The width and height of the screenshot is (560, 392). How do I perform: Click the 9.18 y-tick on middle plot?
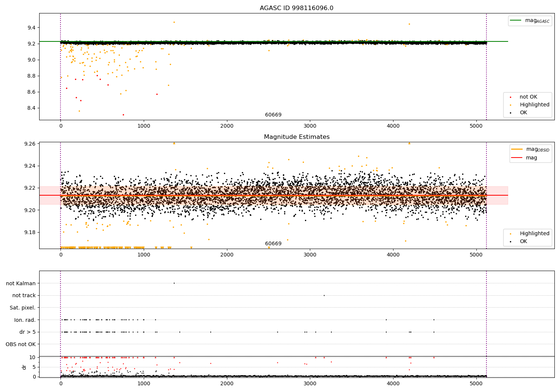pos(30,233)
